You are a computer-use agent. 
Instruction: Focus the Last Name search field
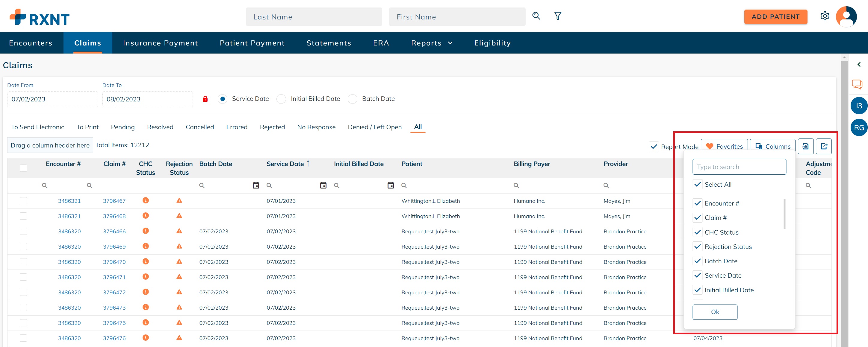click(x=314, y=17)
